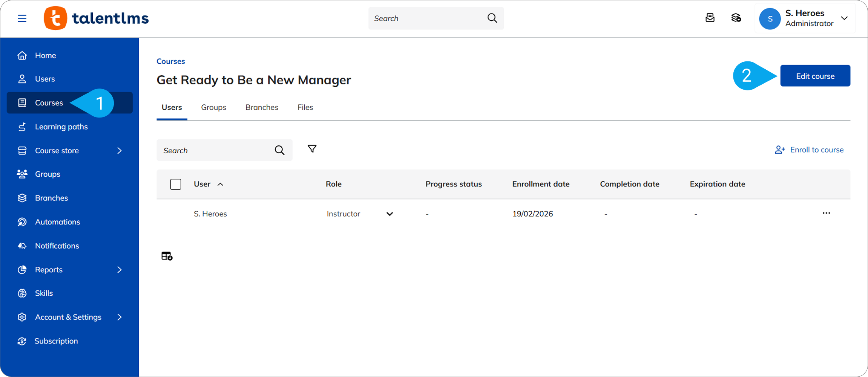Viewport: 868px width, 377px height.
Task: Expand the Reports sidebar submenu
Action: 120,270
